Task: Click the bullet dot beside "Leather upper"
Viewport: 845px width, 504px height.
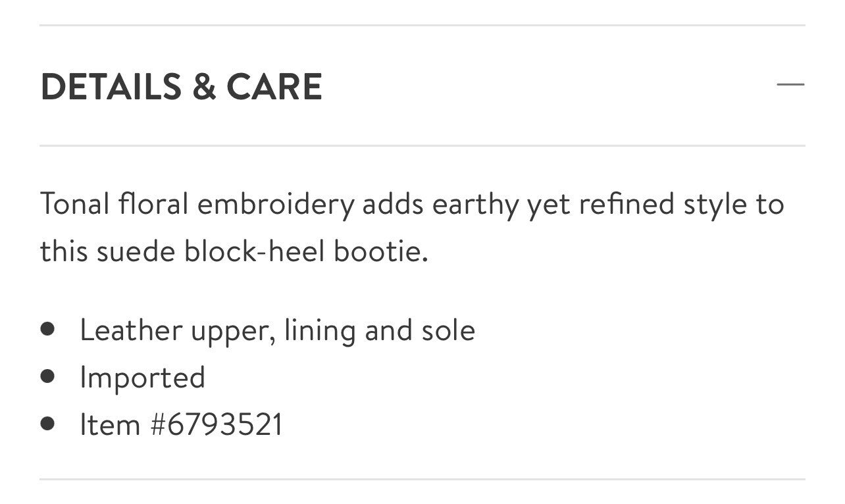Action: tap(47, 328)
